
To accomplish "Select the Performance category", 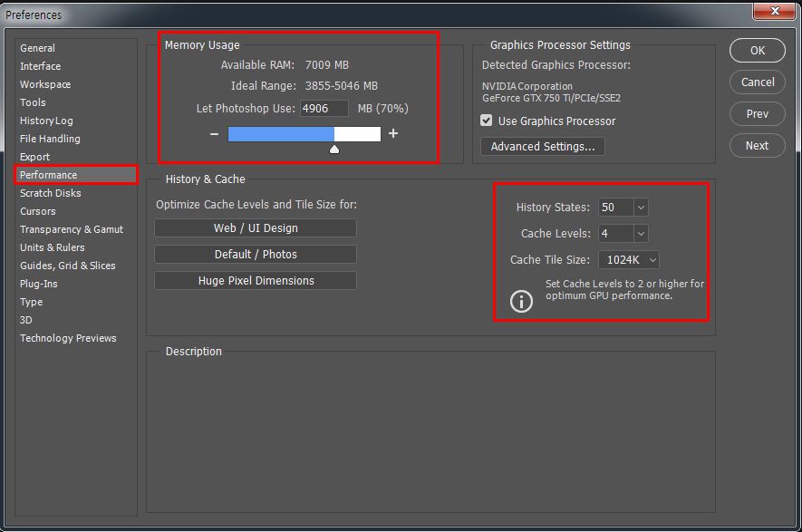I will (x=76, y=175).
